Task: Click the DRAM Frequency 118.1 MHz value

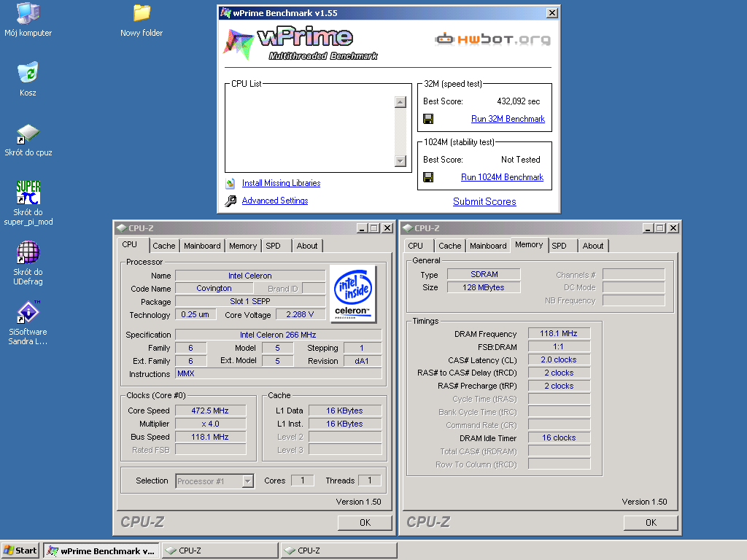Action: point(559,333)
